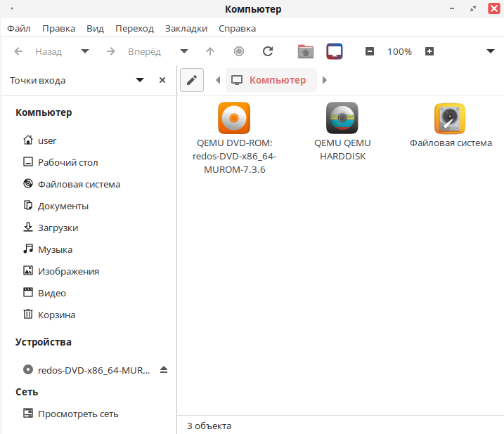Open the Файловая система disk icon
This screenshot has height=434, width=504.
tap(450, 118)
